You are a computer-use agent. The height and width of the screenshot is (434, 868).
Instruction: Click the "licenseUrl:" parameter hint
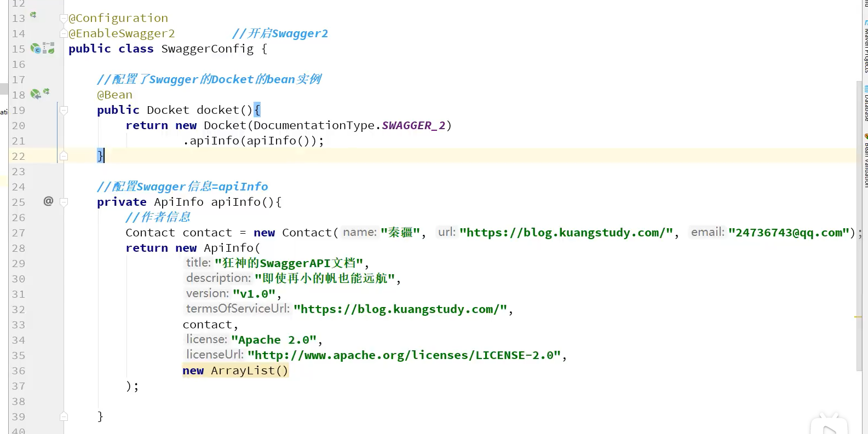tap(215, 355)
